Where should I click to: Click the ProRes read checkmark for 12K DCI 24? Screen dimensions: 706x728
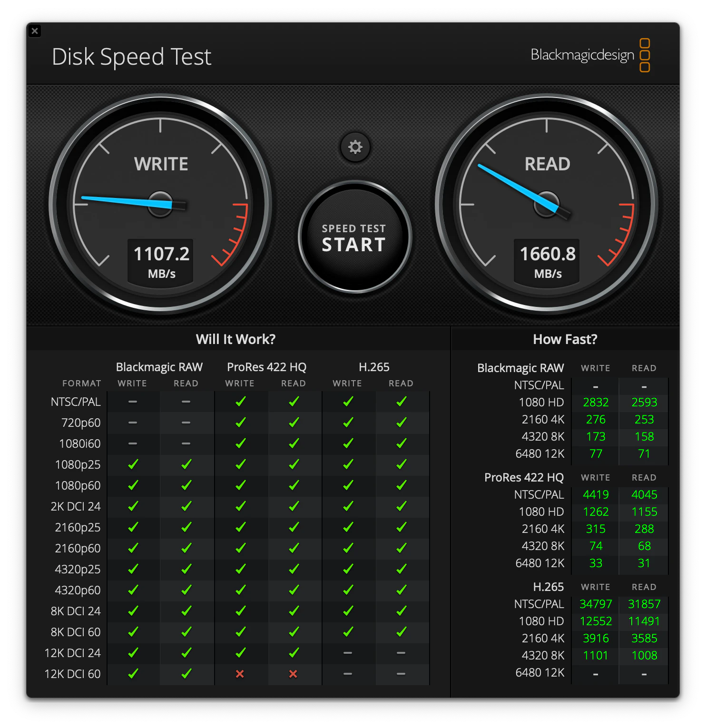point(294,653)
